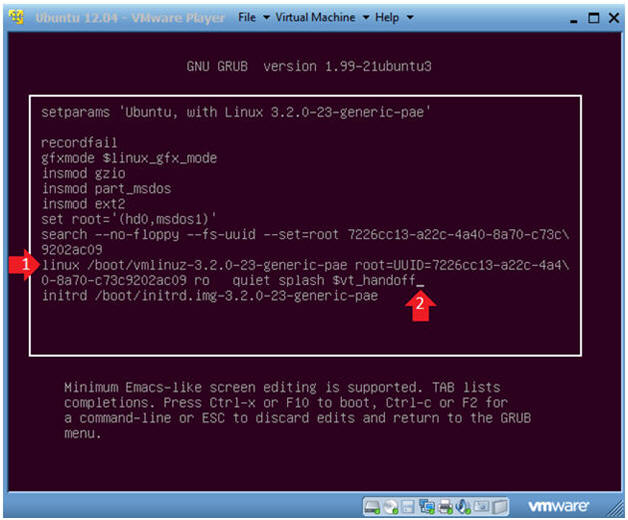
Task: Maximize the VMware Player window
Action: click(594, 18)
